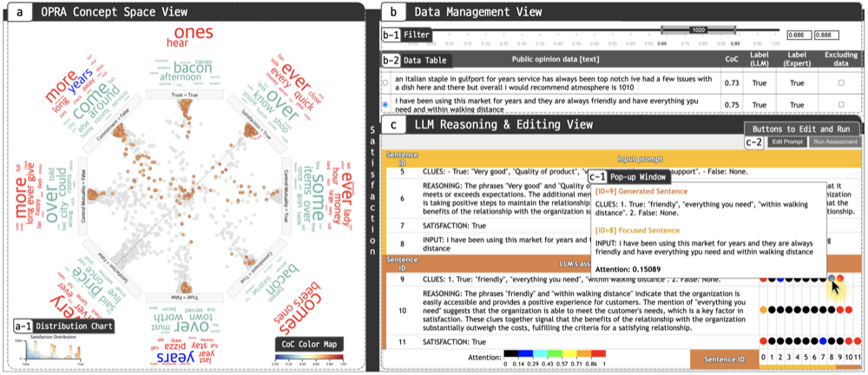
Task: Click the lower filter bound field showing 0.686
Action: pyautogui.click(x=799, y=36)
